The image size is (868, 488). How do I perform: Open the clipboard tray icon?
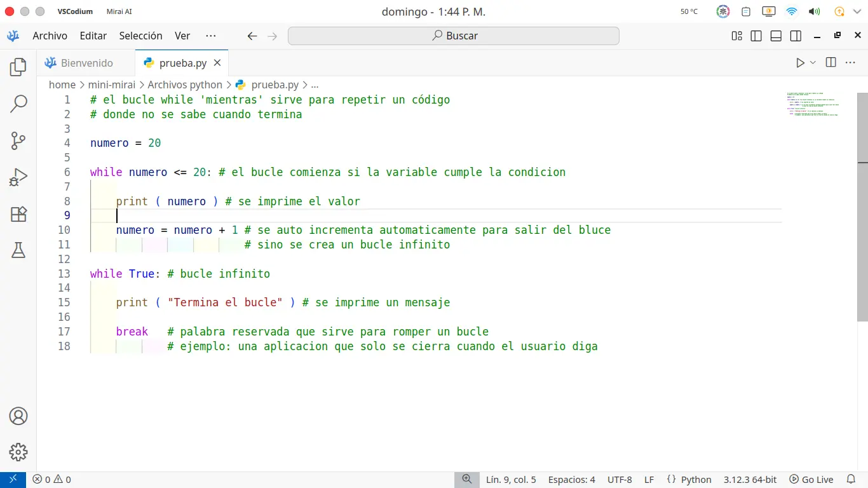pyautogui.click(x=747, y=11)
